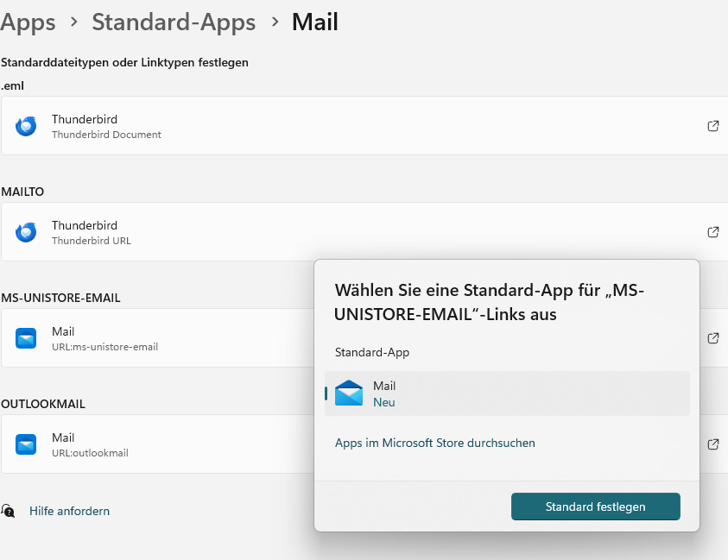This screenshot has width=728, height=560.
Task: Click the Mail icon under MS-UNISTORE-EMAIL
Action: click(x=26, y=338)
